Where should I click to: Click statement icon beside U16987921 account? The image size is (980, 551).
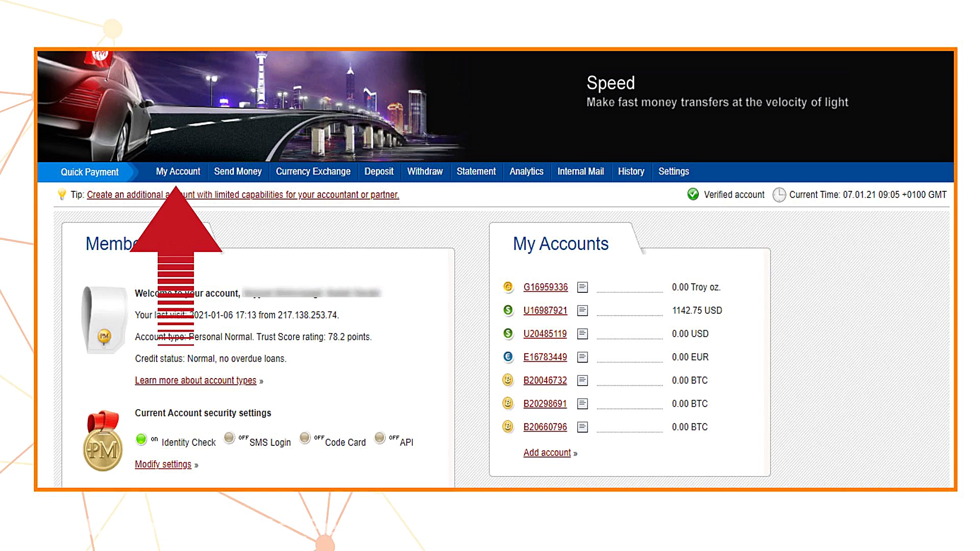tap(582, 311)
